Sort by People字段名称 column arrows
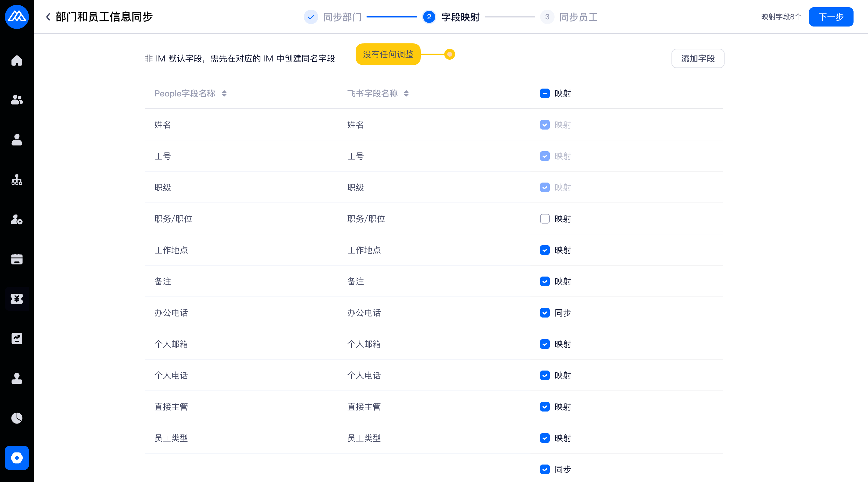This screenshot has width=868, height=482. click(224, 93)
